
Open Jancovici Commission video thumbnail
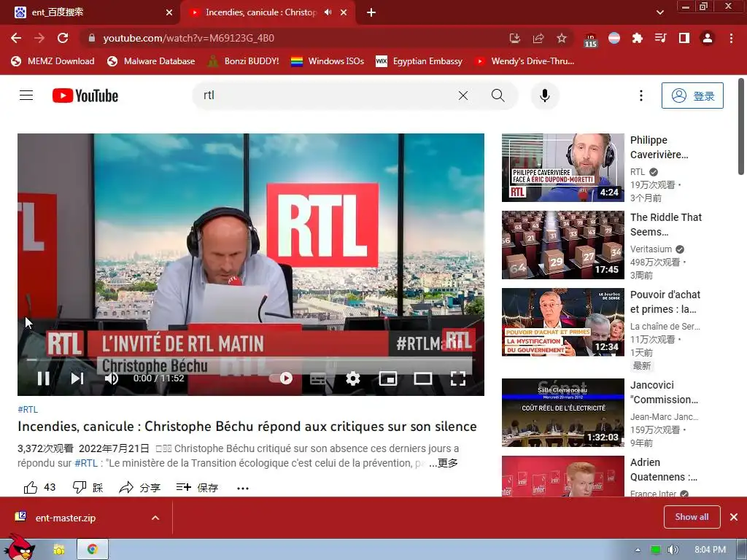tap(562, 413)
